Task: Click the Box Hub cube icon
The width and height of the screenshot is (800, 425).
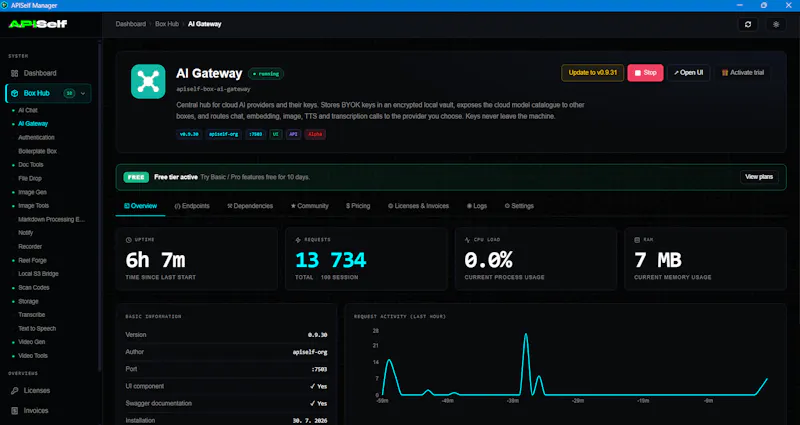Action: coord(14,93)
